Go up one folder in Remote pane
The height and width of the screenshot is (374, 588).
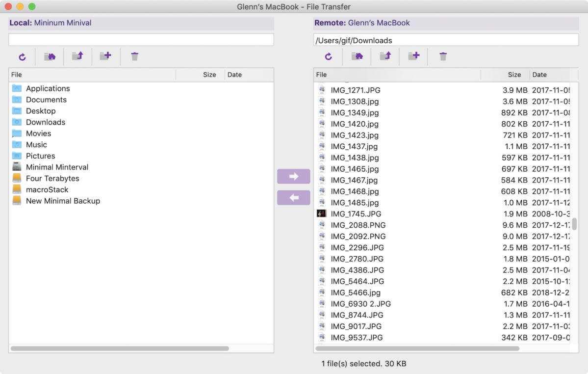(385, 56)
